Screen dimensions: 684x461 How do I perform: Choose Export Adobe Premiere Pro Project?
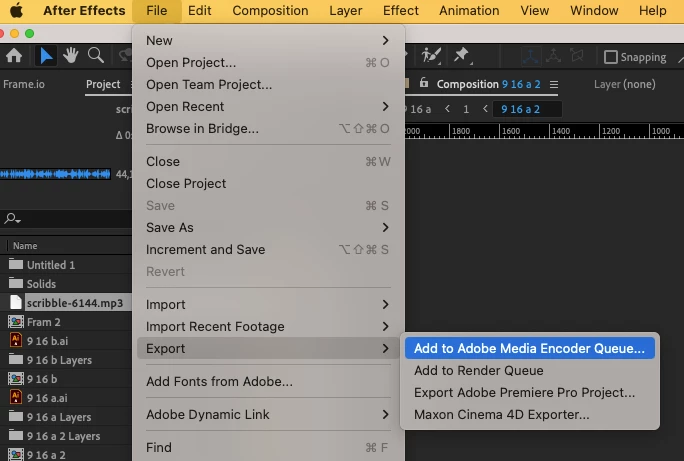click(530, 392)
